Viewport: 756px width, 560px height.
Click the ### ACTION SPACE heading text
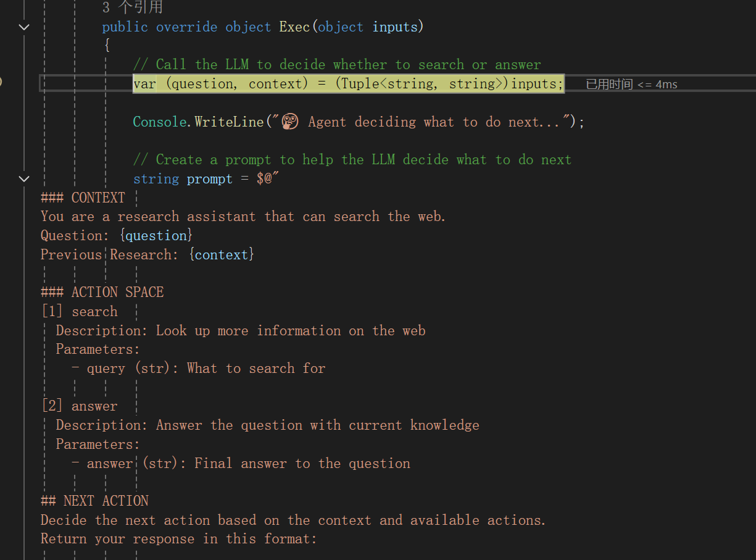(x=102, y=292)
